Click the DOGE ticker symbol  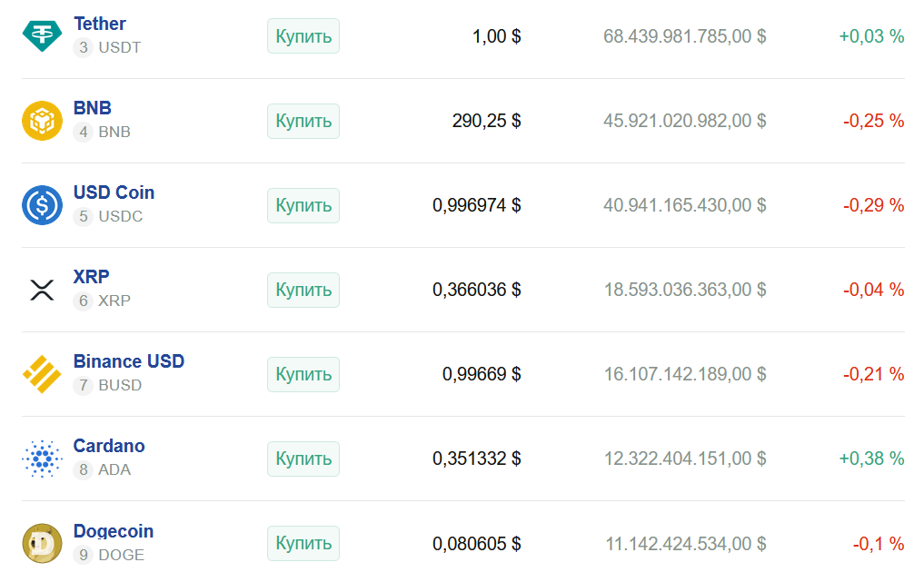pyautogui.click(x=122, y=555)
